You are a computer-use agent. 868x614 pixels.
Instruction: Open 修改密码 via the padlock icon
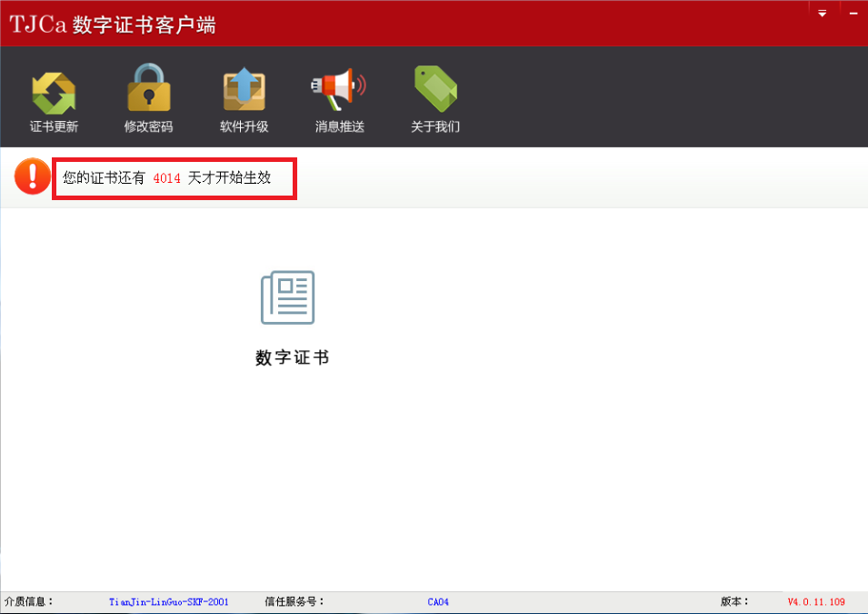tap(148, 89)
